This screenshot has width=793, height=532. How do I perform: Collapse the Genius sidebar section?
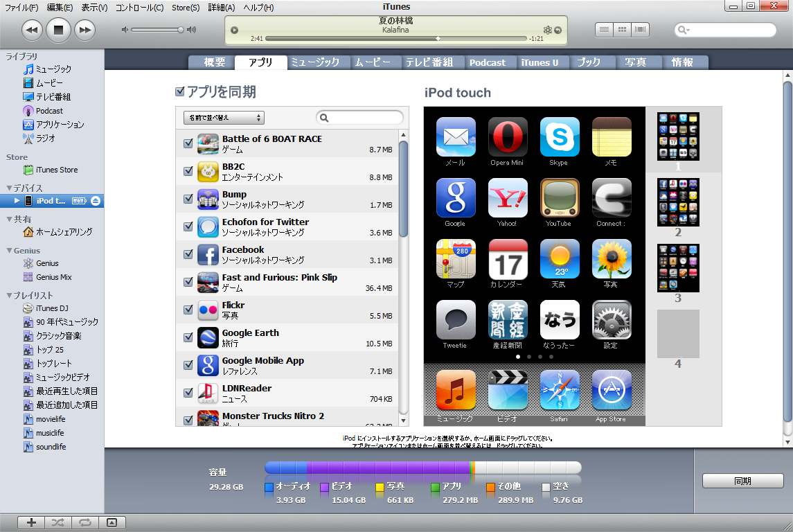pyautogui.click(x=8, y=251)
